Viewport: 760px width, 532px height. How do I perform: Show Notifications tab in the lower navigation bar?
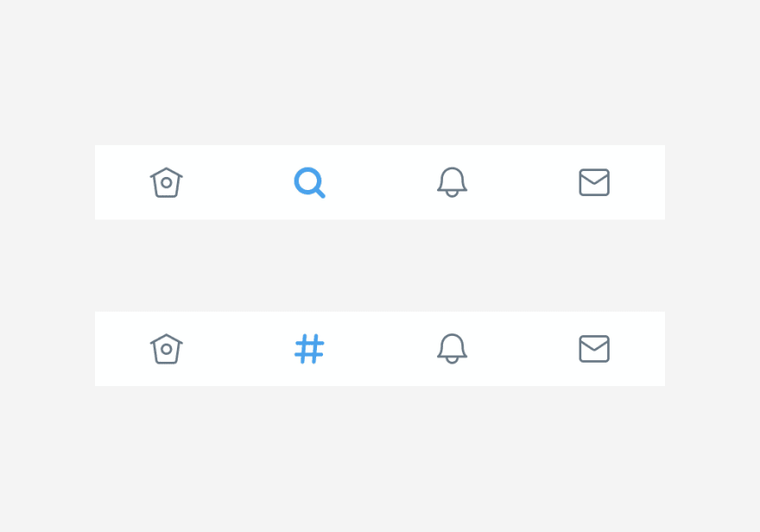tap(452, 348)
